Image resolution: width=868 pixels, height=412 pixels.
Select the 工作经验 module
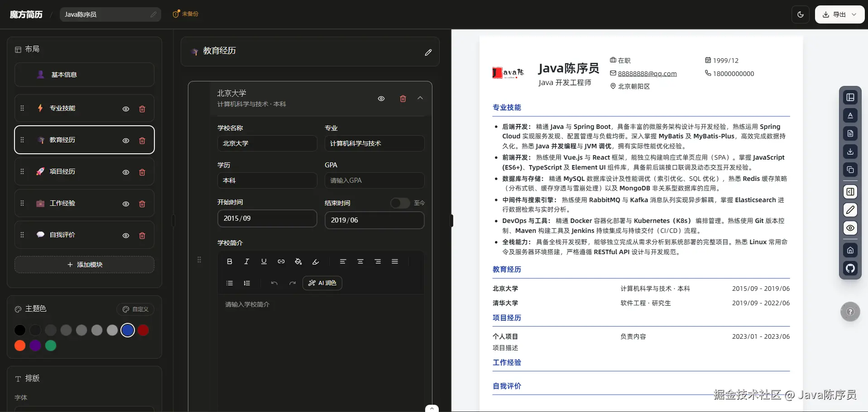click(85, 203)
